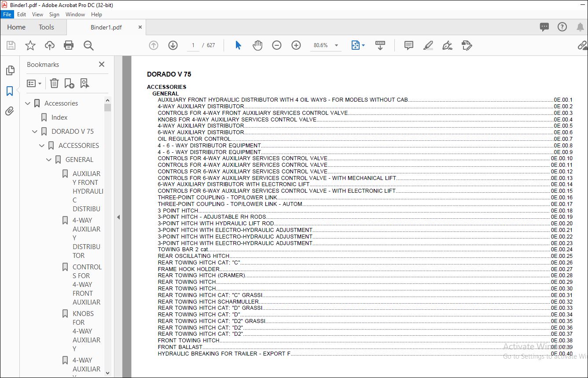Open the Stamp tool icon

pos(467,45)
